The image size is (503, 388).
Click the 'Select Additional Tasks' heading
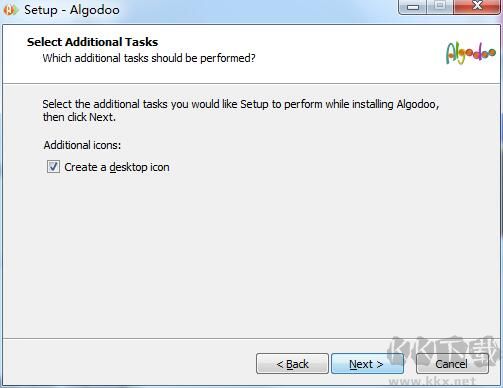(92, 42)
